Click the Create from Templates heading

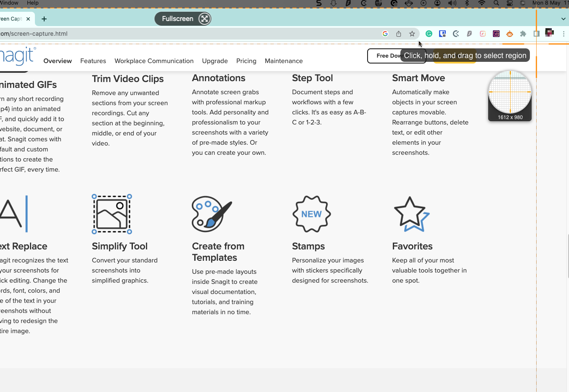pos(218,252)
